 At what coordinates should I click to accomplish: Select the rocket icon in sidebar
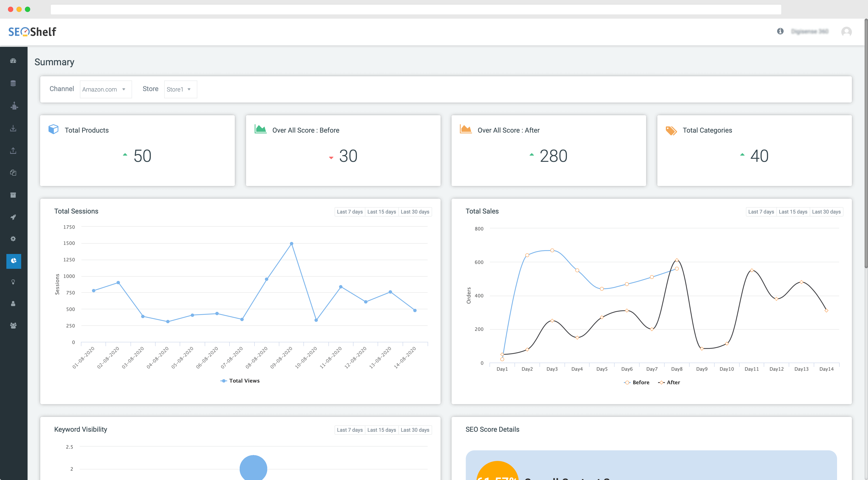tap(13, 217)
